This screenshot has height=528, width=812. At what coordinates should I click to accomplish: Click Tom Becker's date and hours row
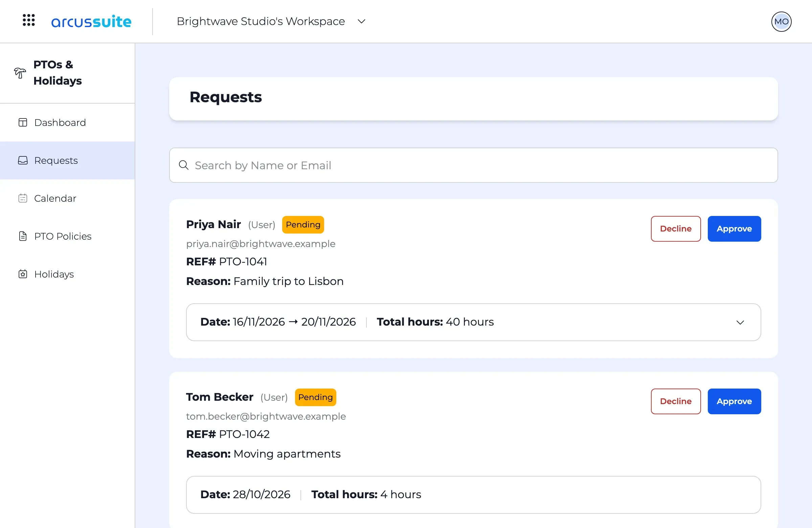[x=473, y=495]
